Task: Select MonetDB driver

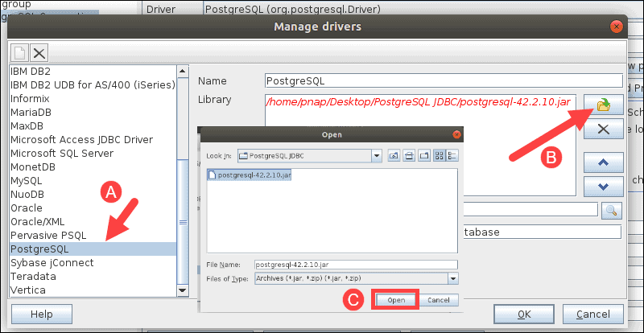Action: [93, 167]
